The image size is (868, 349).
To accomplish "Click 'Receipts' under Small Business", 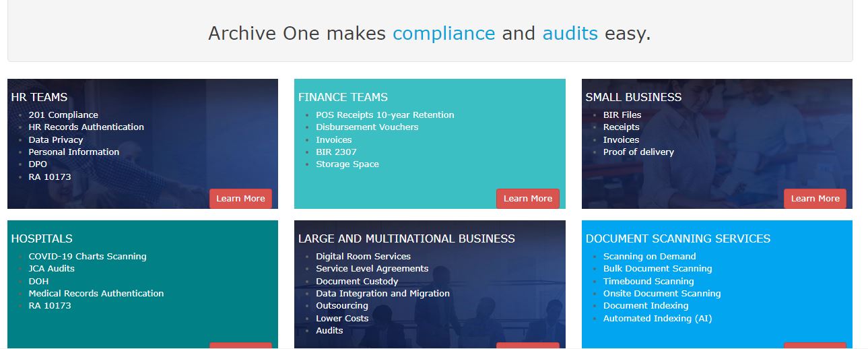I will [622, 127].
